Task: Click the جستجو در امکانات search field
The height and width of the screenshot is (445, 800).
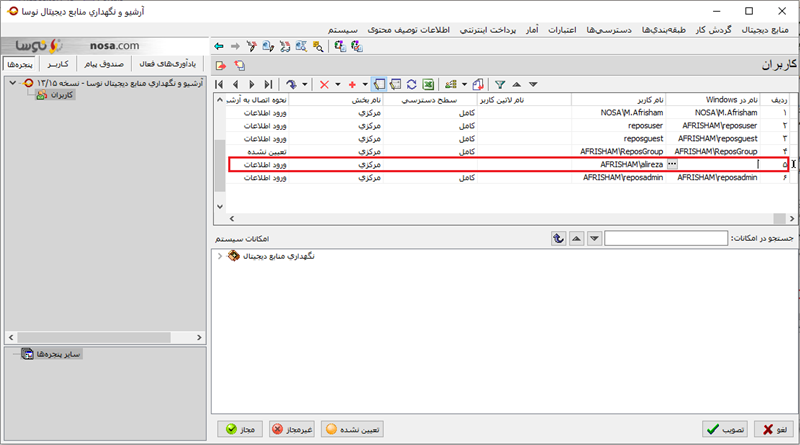Action: tap(666, 238)
